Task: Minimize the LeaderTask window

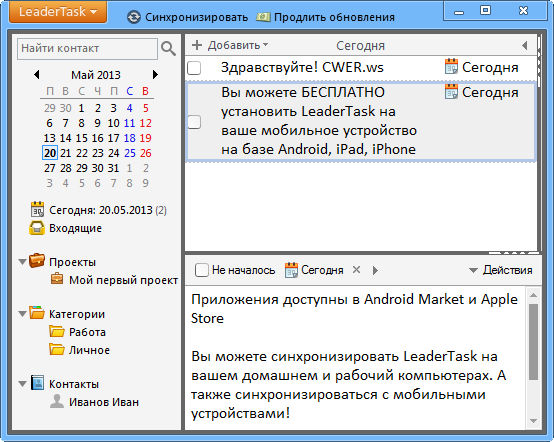Action: point(459,12)
